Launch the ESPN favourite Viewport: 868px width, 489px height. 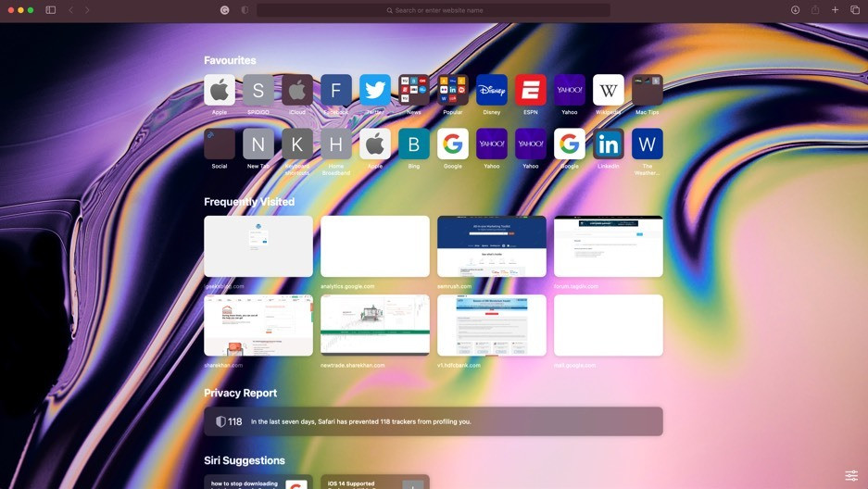click(x=531, y=90)
